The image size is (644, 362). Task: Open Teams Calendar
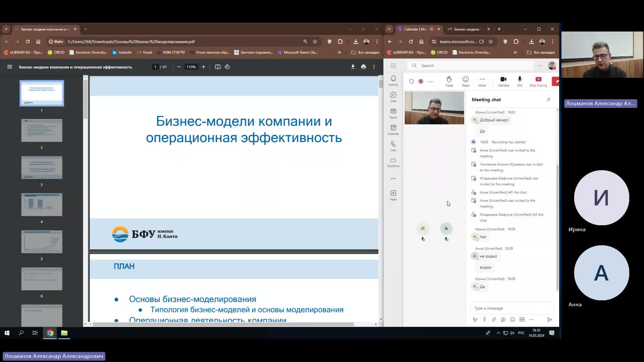[x=393, y=130]
